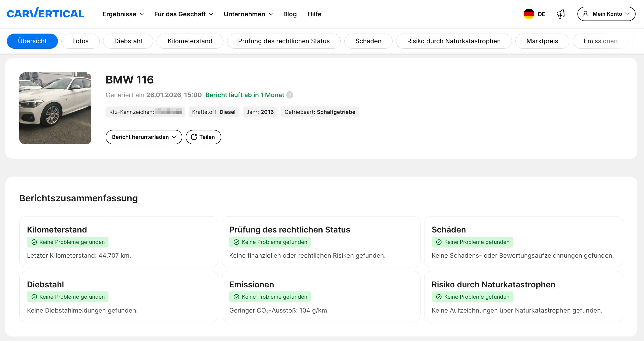Open the Blog page
Screen dimensions: 644x341
pos(290,14)
